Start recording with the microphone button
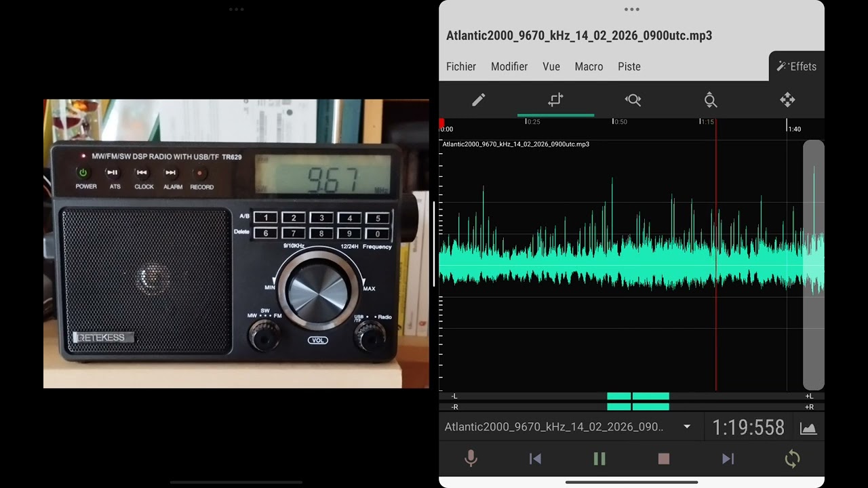The height and width of the screenshot is (488, 868). click(x=471, y=459)
